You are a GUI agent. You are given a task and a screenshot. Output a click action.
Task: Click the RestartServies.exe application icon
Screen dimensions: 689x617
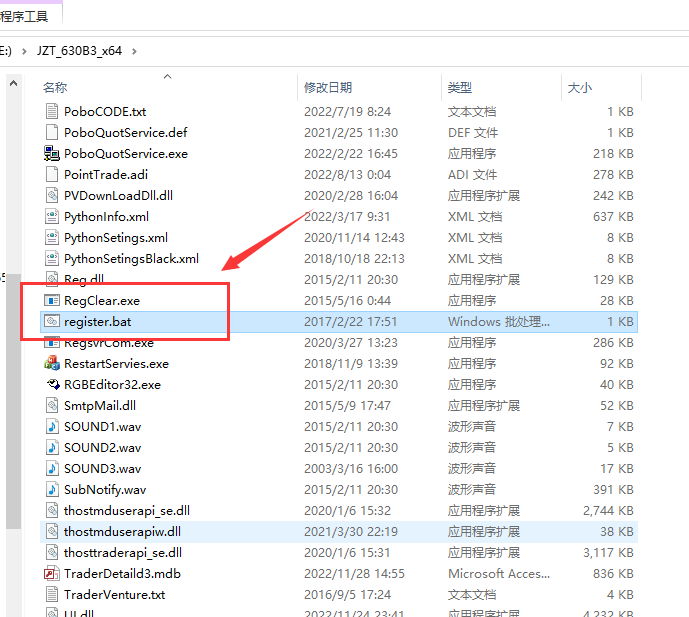click(52, 363)
